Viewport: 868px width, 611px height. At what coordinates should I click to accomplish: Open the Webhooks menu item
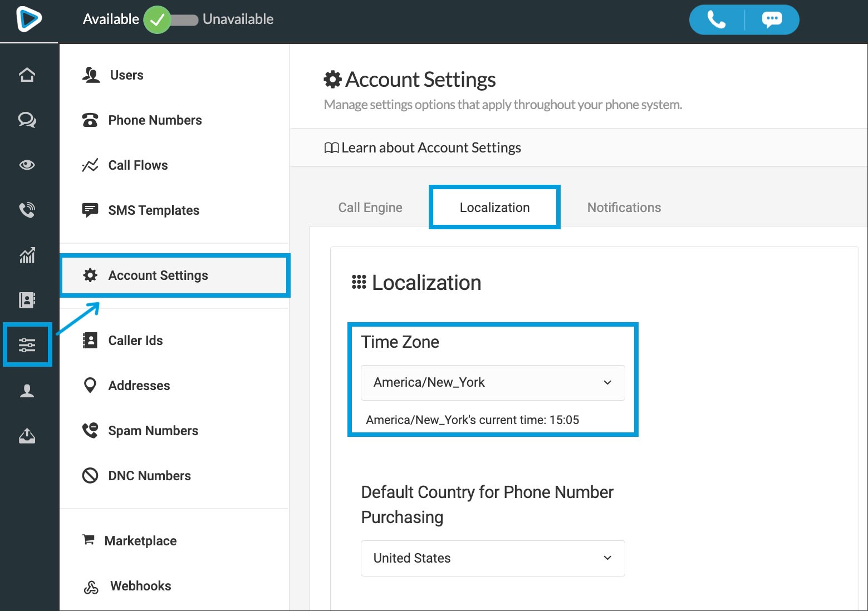(x=140, y=586)
